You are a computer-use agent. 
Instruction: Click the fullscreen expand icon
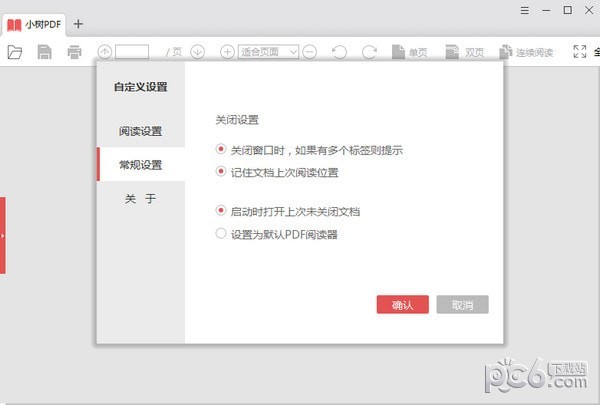[580, 51]
